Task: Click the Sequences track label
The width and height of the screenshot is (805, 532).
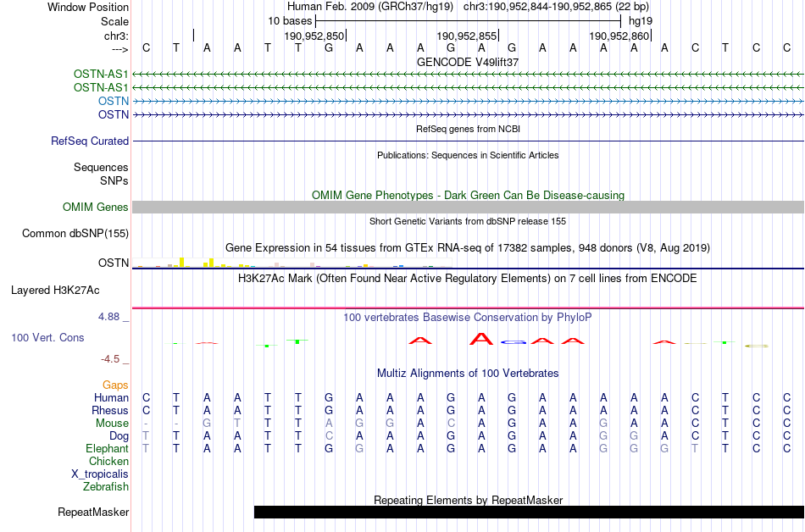Action: (x=101, y=167)
